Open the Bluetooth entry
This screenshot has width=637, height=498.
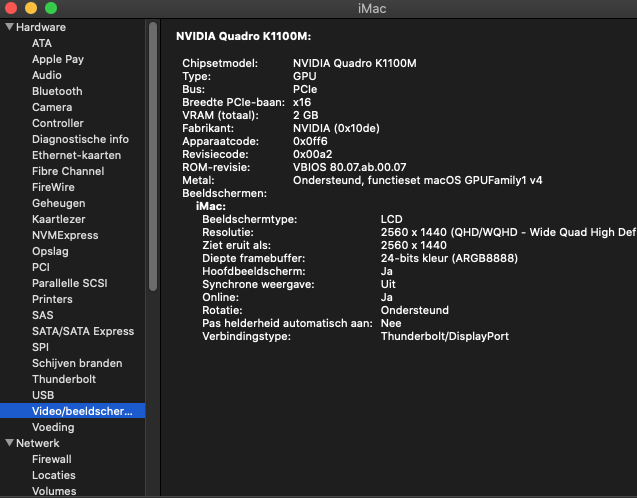click(57, 91)
